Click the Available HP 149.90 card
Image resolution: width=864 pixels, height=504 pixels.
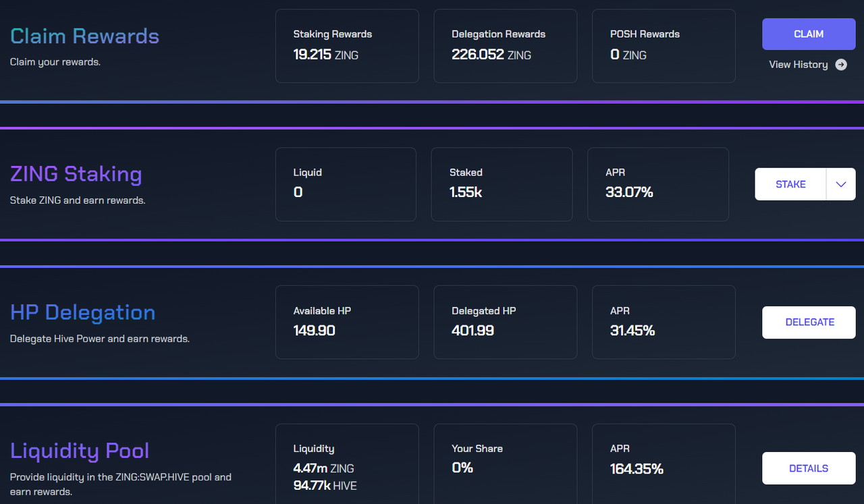(x=347, y=323)
